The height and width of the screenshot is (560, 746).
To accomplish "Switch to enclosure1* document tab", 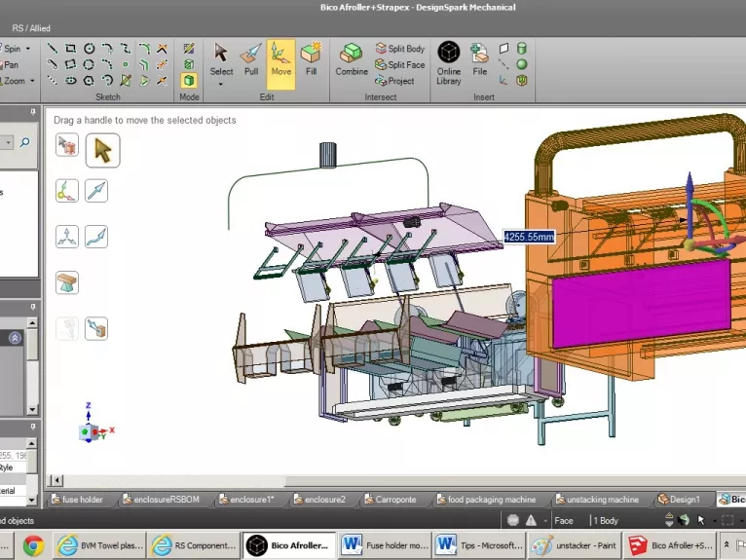I will pyautogui.click(x=246, y=500).
